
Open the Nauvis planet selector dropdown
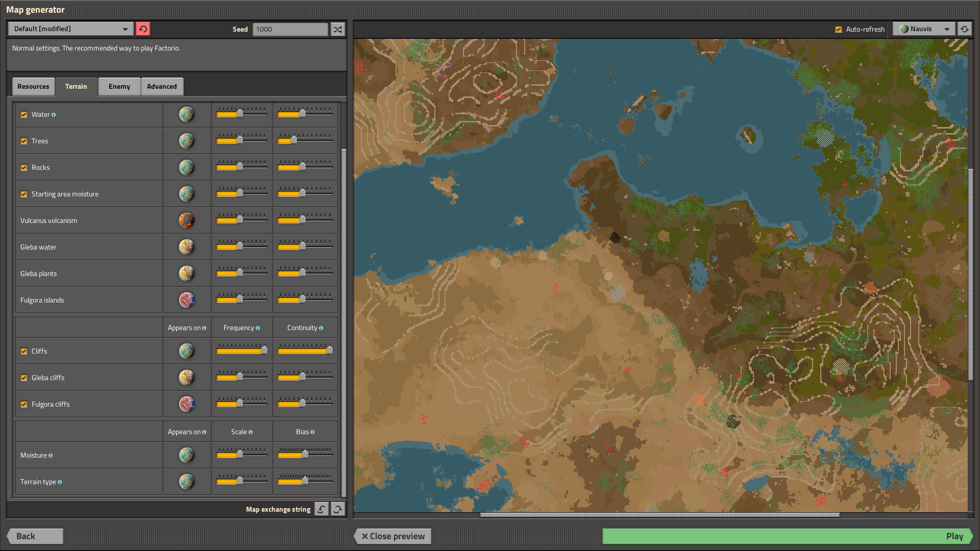924,29
